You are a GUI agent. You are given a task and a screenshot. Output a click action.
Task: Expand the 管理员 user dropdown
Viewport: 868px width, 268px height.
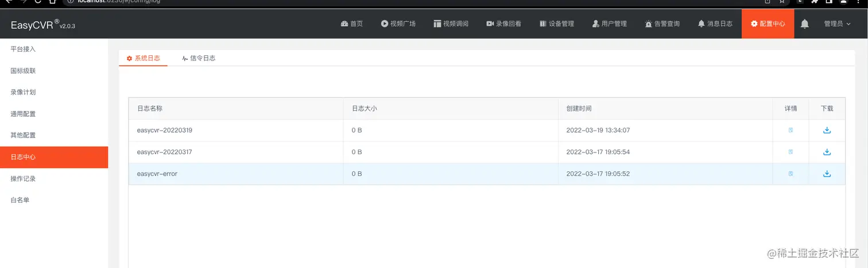[837, 24]
